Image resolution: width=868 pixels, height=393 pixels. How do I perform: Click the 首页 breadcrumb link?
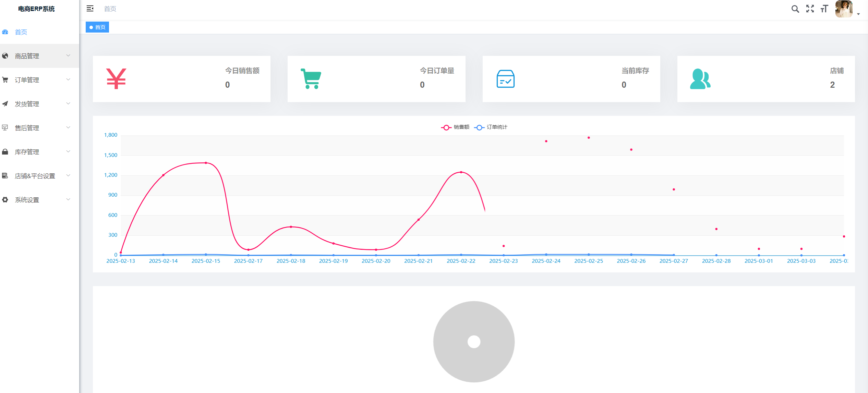click(x=110, y=9)
